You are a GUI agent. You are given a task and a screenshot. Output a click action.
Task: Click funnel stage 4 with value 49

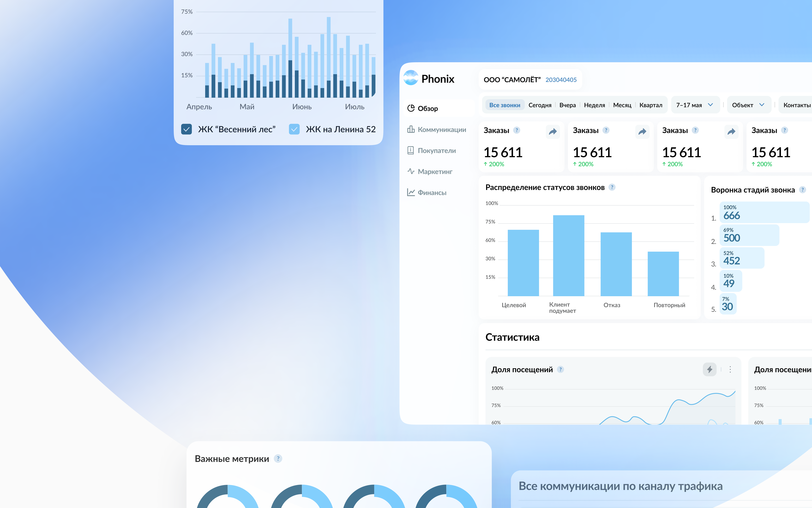[731, 281]
